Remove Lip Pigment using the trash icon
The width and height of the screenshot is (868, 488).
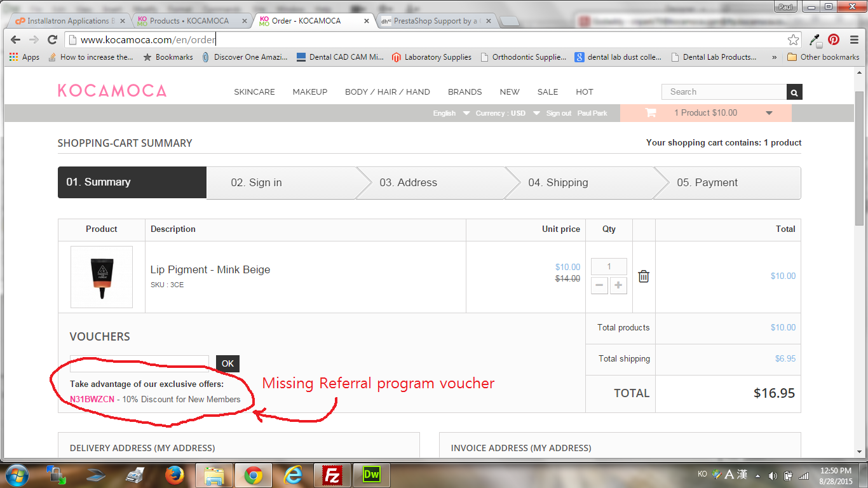(644, 276)
